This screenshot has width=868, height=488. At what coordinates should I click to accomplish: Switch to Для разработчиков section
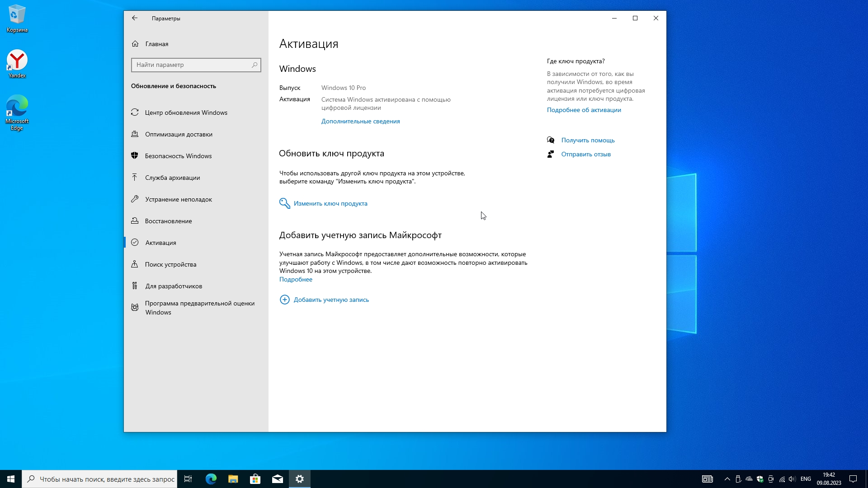(174, 286)
